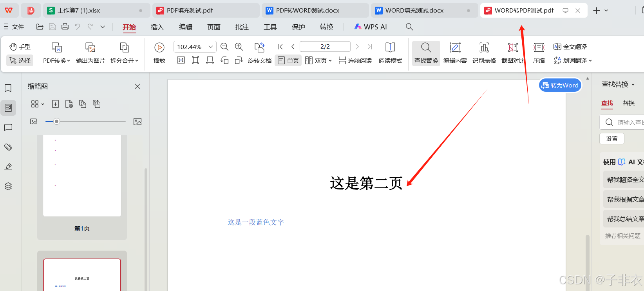Viewport: 644px width, 291px height.
Task: Click the 设置 button
Action: click(x=612, y=138)
